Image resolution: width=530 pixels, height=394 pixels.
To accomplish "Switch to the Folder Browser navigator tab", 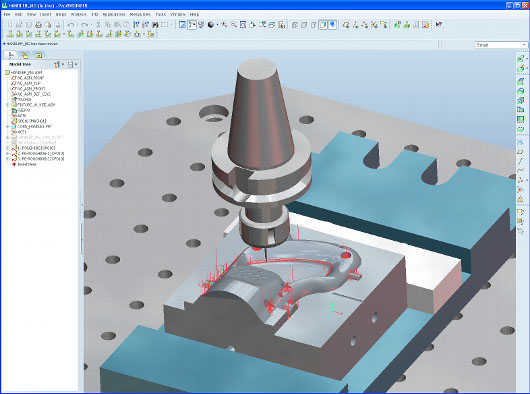I will point(25,55).
